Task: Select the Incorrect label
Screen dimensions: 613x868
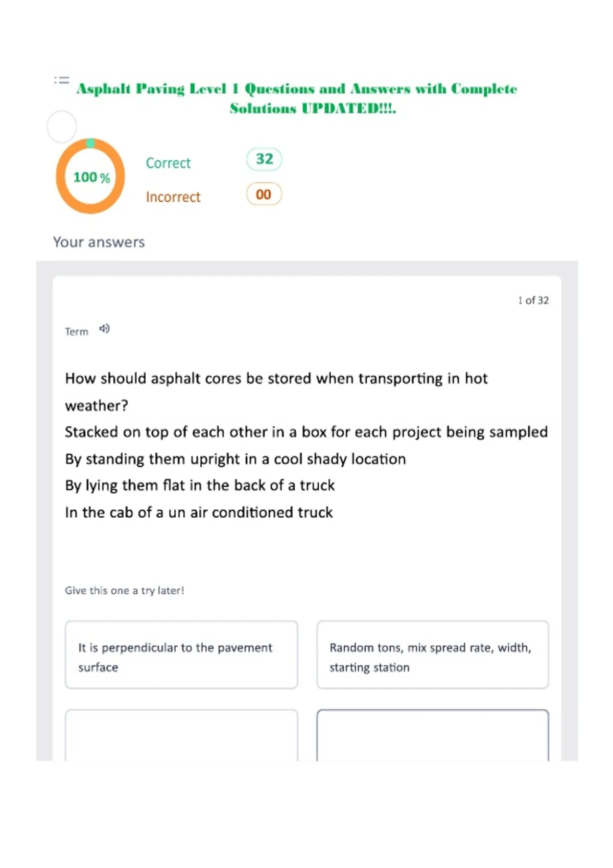Action: (173, 197)
